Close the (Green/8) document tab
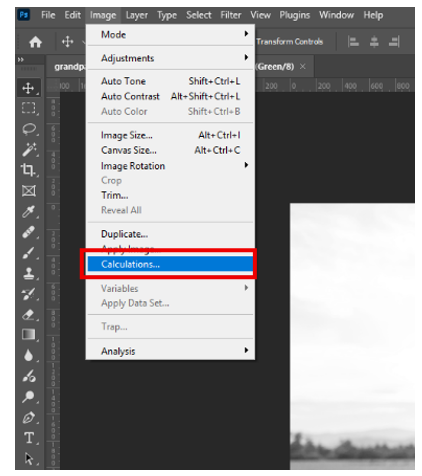Viewport: 422px width, 476px height. tap(303, 67)
